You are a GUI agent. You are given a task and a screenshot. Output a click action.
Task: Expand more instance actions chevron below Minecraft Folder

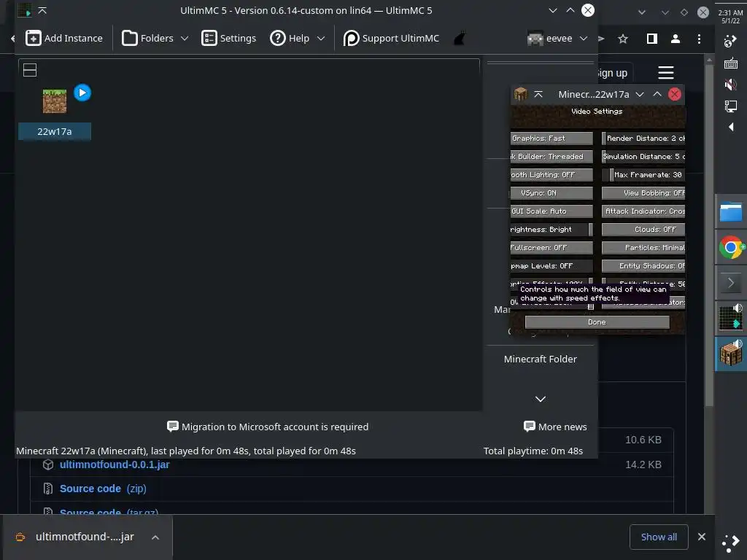(x=541, y=399)
